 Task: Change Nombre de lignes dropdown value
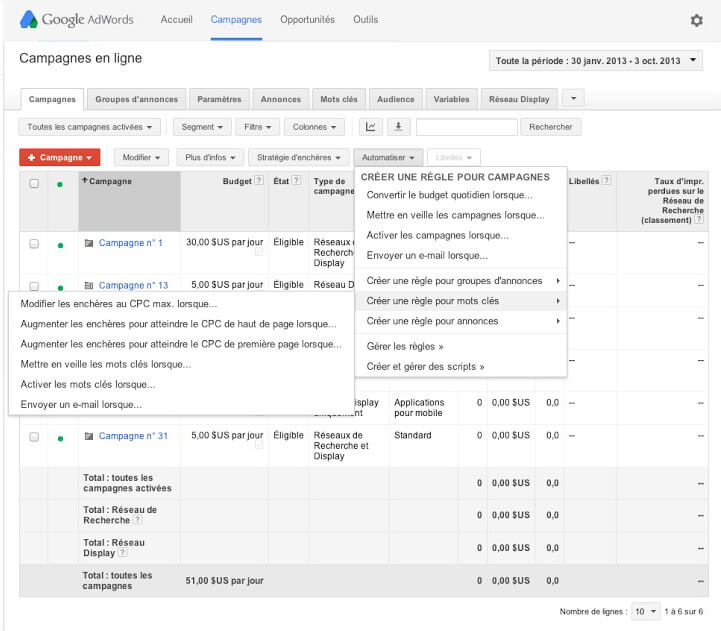point(646,611)
